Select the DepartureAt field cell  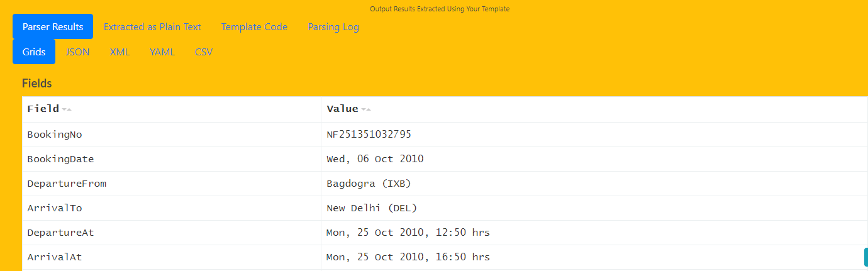point(172,233)
